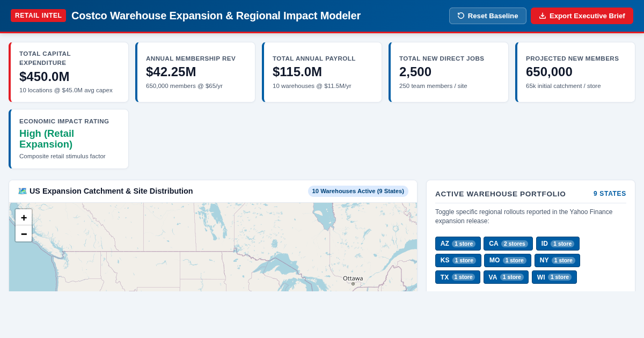Click '10 warehouses @ $11.5M/yr' text

[x=312, y=86]
